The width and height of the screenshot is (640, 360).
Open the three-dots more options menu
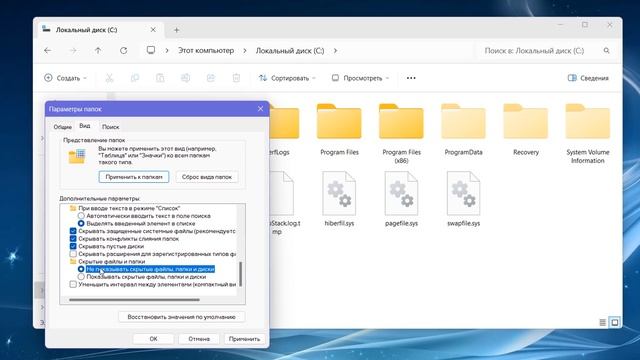click(411, 78)
